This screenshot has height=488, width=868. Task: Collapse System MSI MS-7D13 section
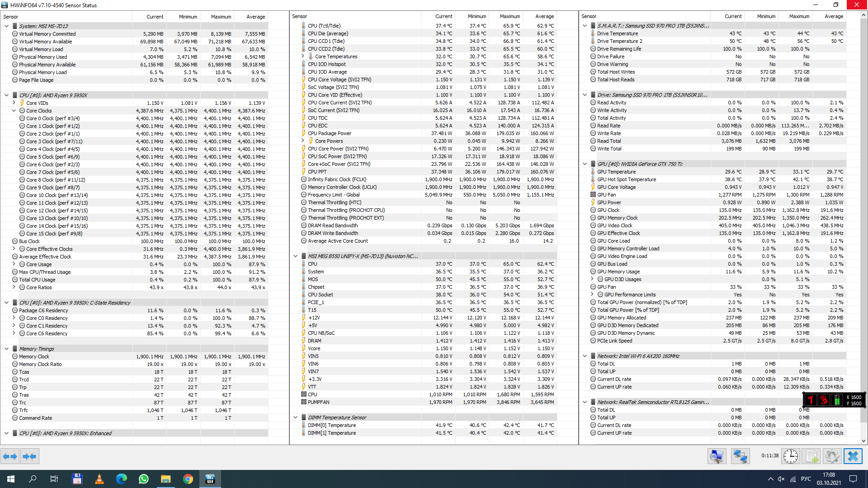[x=6, y=26]
